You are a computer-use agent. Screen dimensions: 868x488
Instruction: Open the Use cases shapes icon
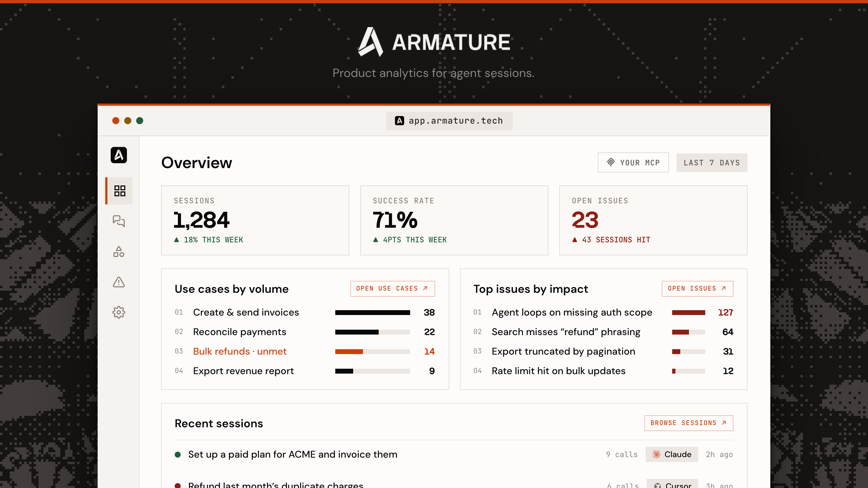pos(119,252)
